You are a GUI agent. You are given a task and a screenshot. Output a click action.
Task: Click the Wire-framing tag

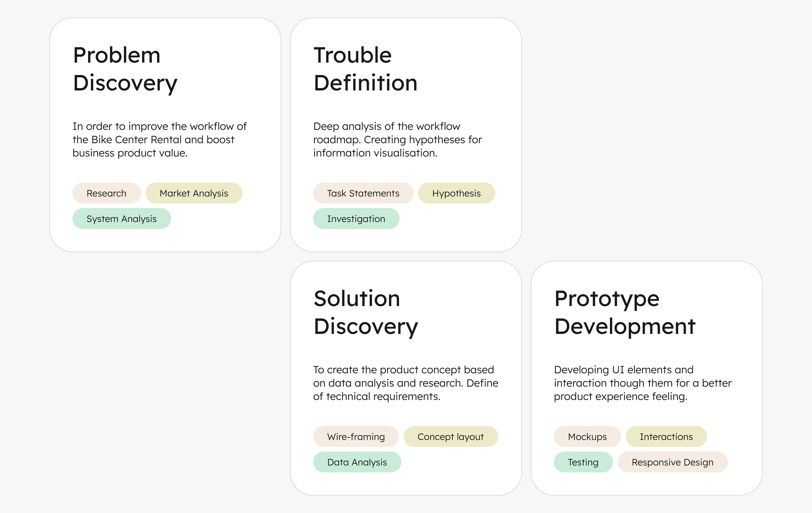pos(356,436)
